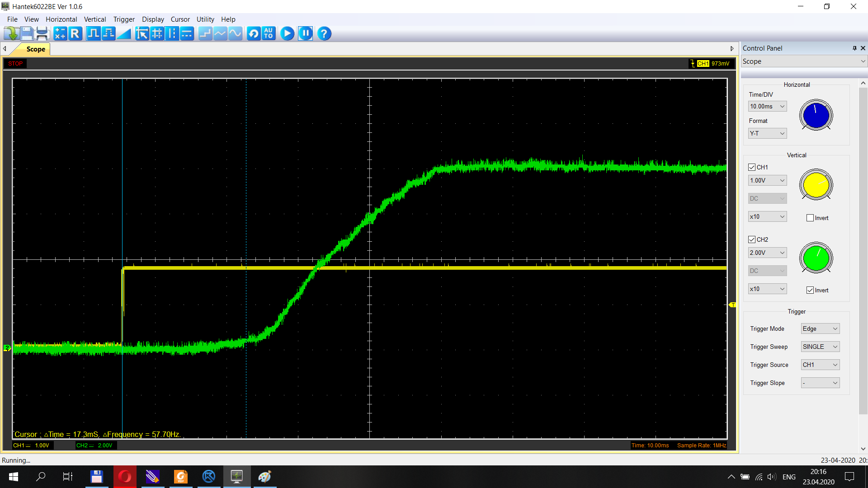Image resolution: width=868 pixels, height=488 pixels.
Task: Turn the yellow CH1 vertical knob
Action: 816,185
